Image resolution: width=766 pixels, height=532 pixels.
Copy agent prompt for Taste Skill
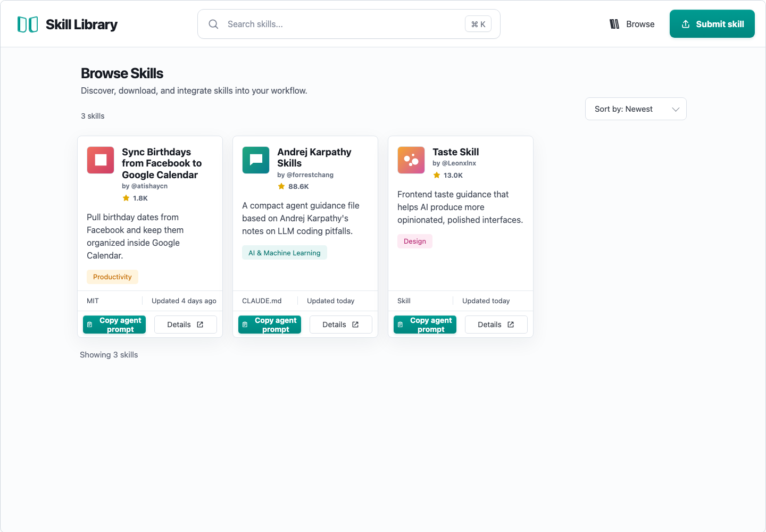tap(425, 325)
